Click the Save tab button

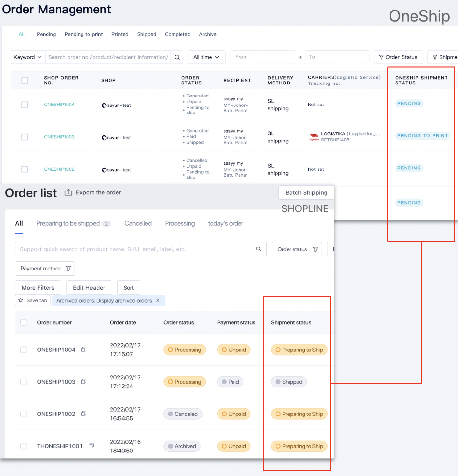(x=32, y=300)
